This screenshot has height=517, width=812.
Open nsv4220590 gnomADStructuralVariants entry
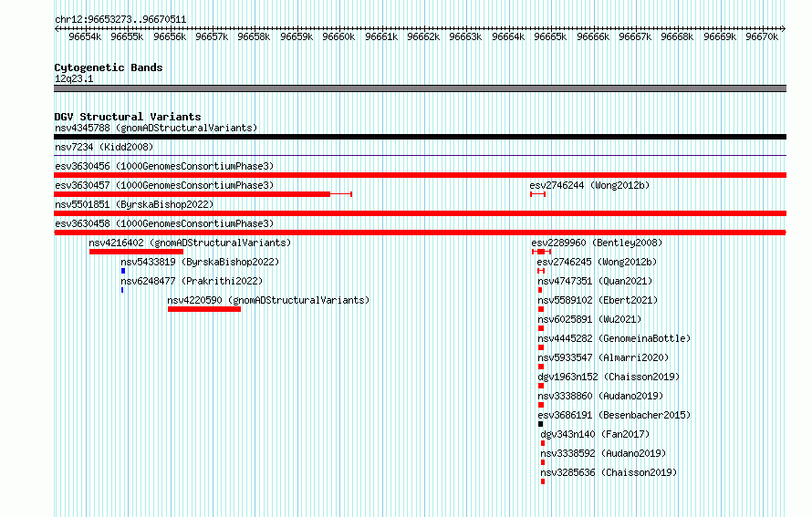pyautogui.click(x=268, y=300)
